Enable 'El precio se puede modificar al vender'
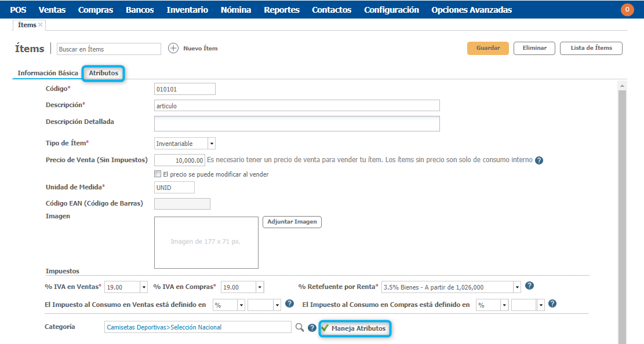 coord(158,174)
